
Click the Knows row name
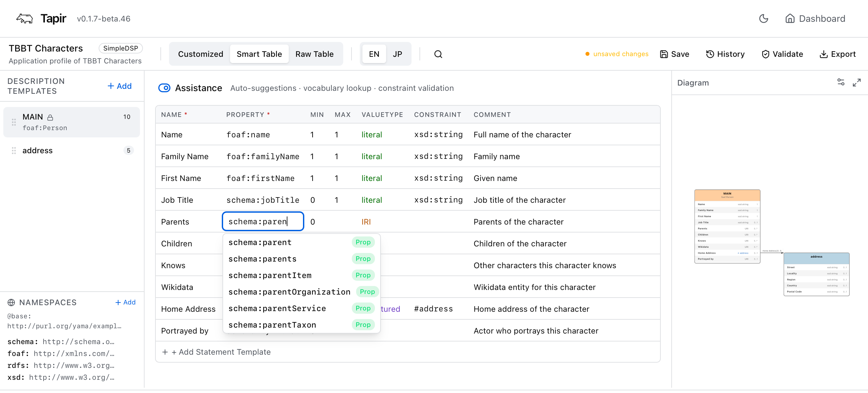pos(173,265)
